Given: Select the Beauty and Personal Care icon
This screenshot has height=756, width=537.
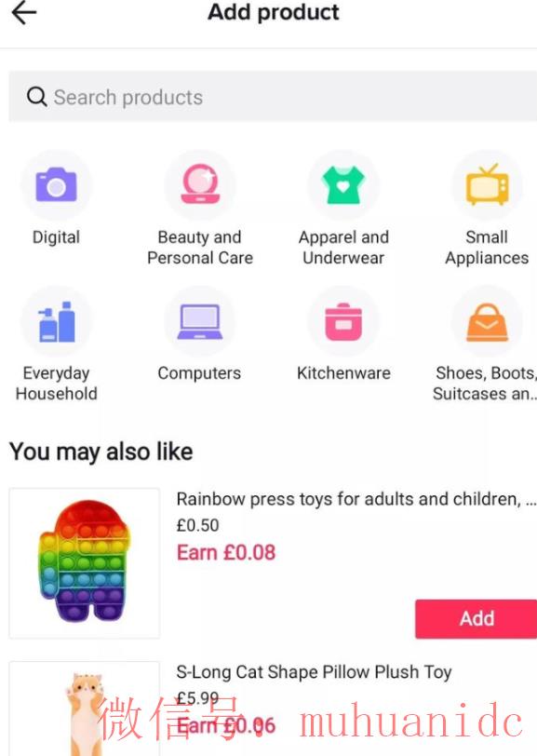Looking at the screenshot, I should [200, 185].
